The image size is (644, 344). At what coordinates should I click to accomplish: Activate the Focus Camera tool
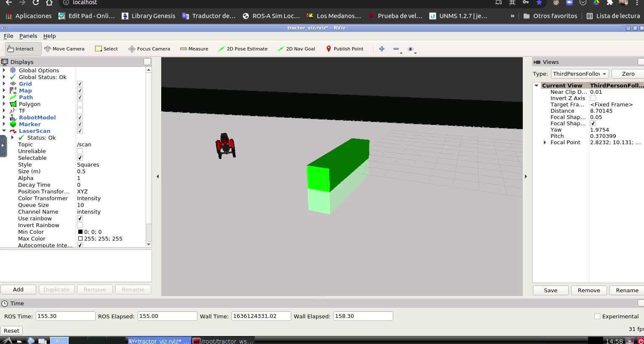[x=149, y=49]
